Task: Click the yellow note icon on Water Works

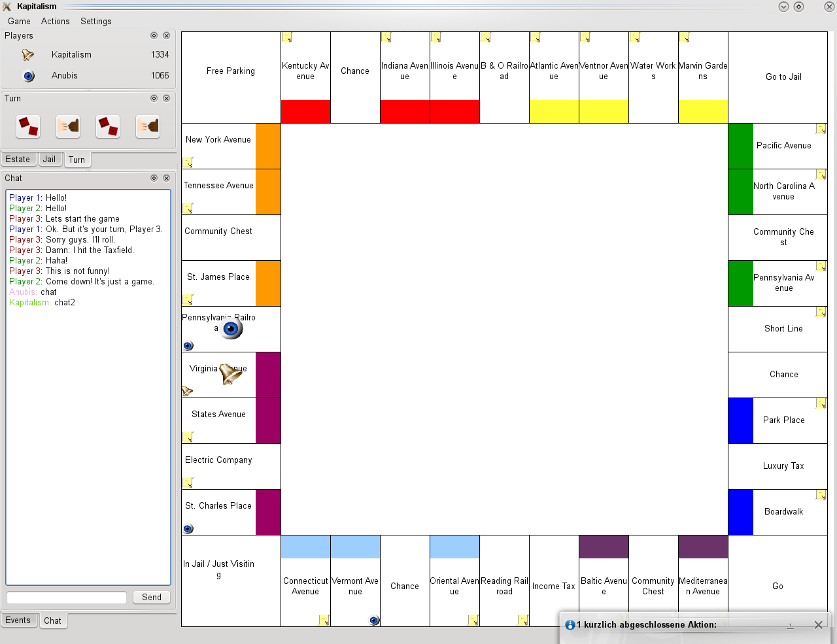Action: (x=634, y=37)
